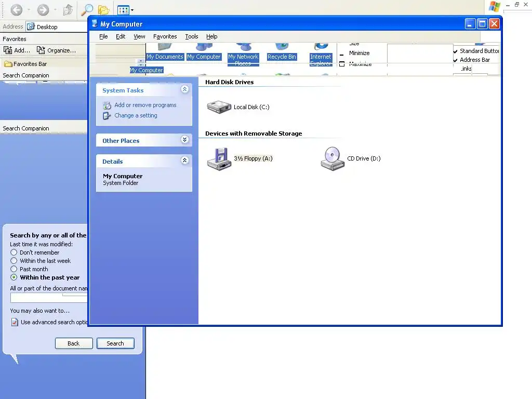Open the View menu in My Computer
The image size is (532, 399).
point(139,36)
